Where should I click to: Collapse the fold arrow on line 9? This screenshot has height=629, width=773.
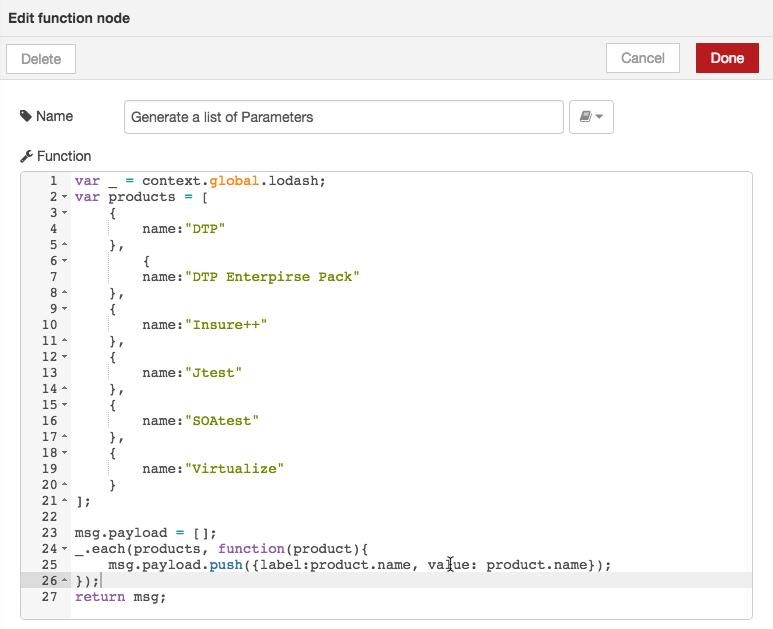point(65,309)
